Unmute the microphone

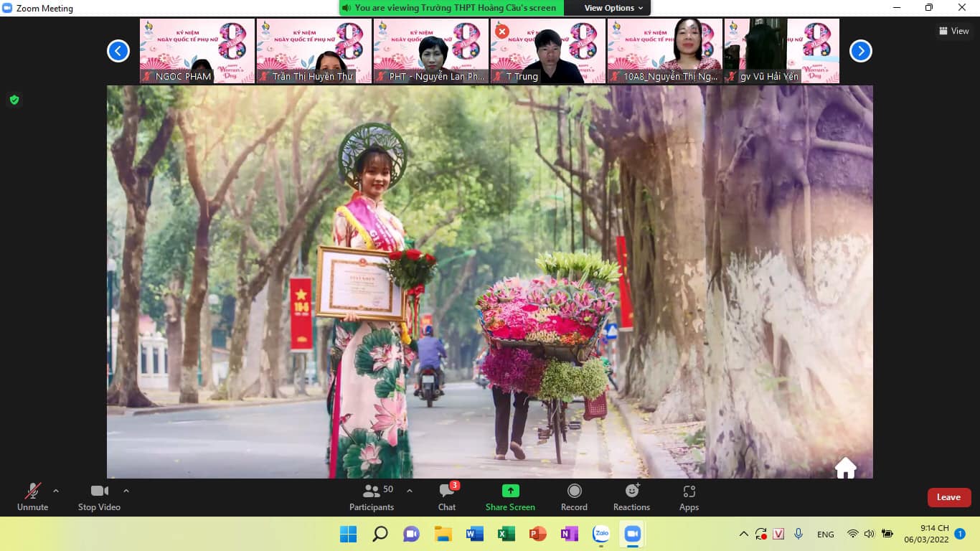coord(32,497)
